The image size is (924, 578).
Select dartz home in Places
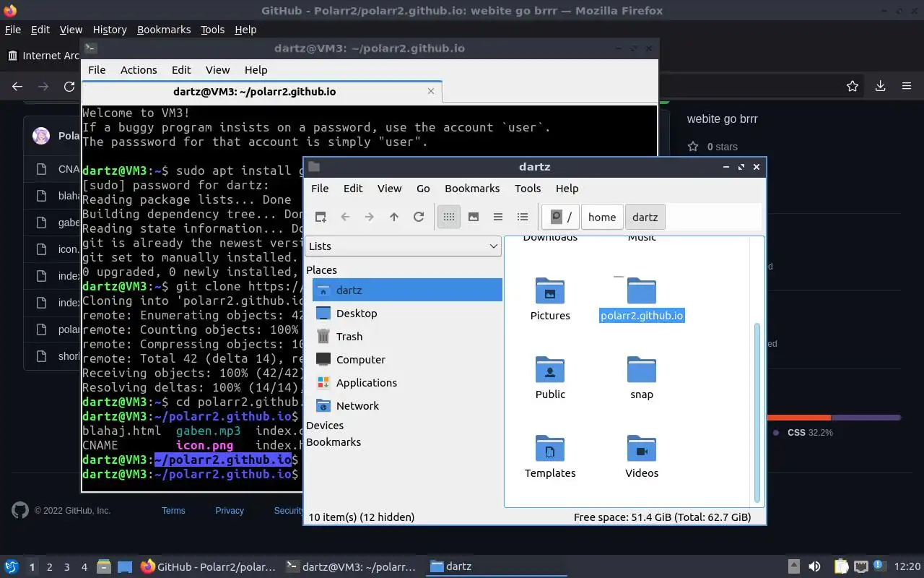pos(407,290)
